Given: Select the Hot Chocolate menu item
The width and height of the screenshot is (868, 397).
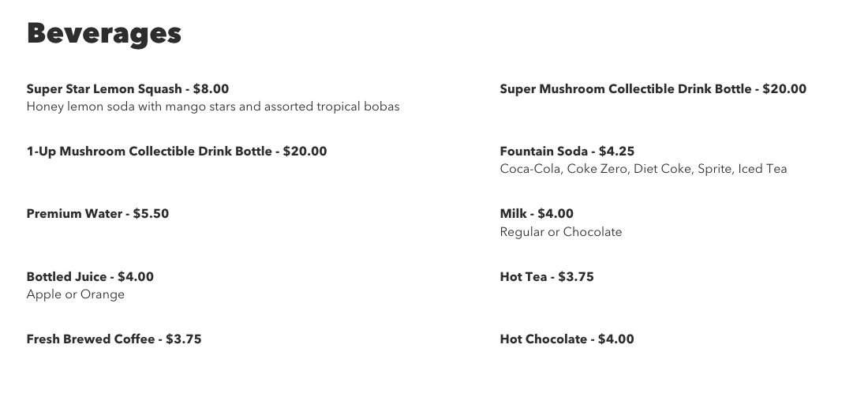Looking at the screenshot, I should tap(544, 339).
